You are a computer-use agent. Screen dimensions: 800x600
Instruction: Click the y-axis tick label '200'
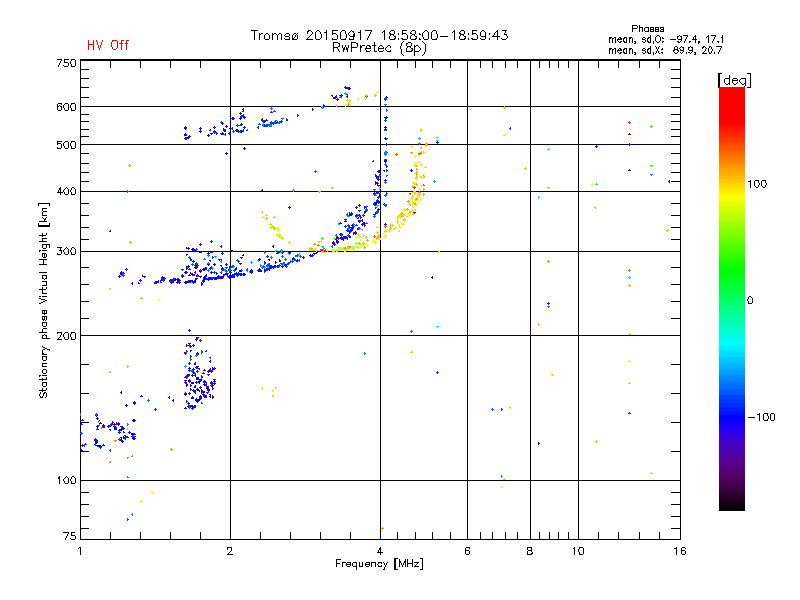point(66,336)
